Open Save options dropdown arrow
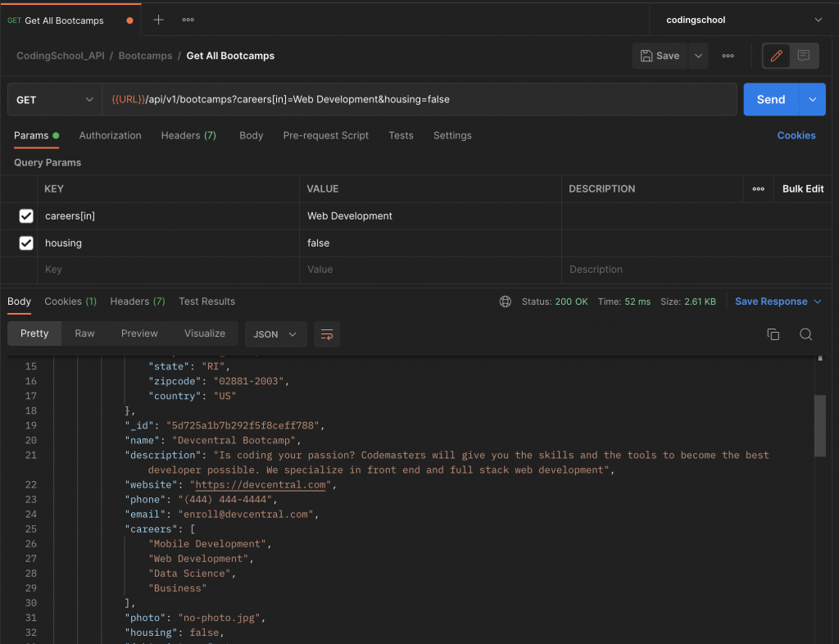The image size is (839, 644). [698, 56]
